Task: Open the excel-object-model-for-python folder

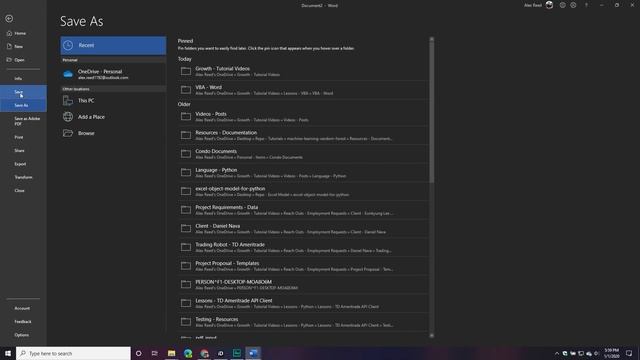Action: [303, 191]
